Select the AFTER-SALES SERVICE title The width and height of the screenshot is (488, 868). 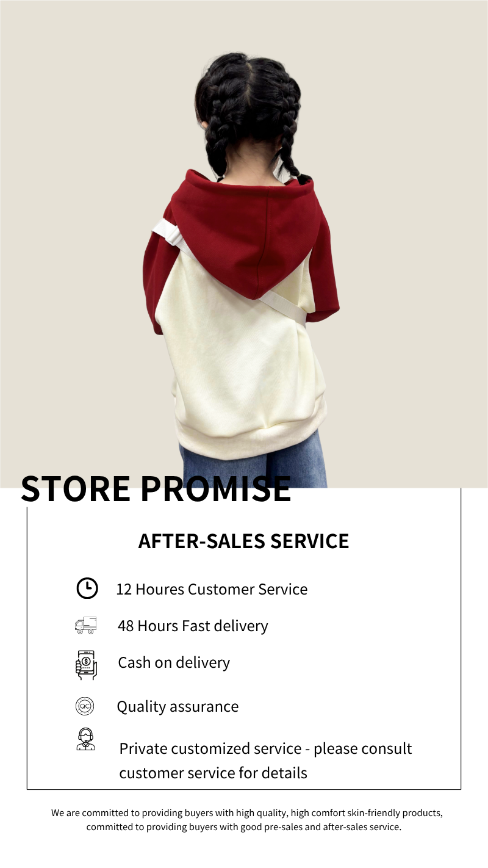pos(243,541)
